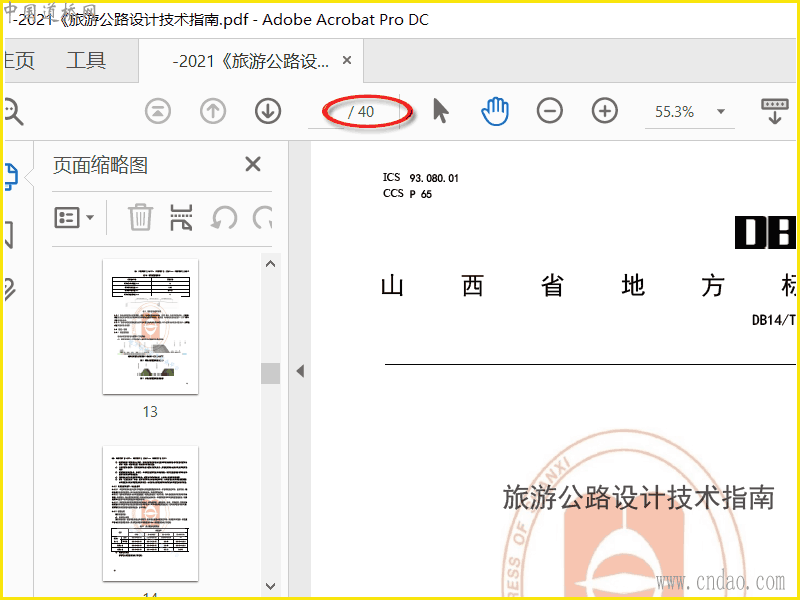Close the 旅游公路设 document tab

coord(347,61)
